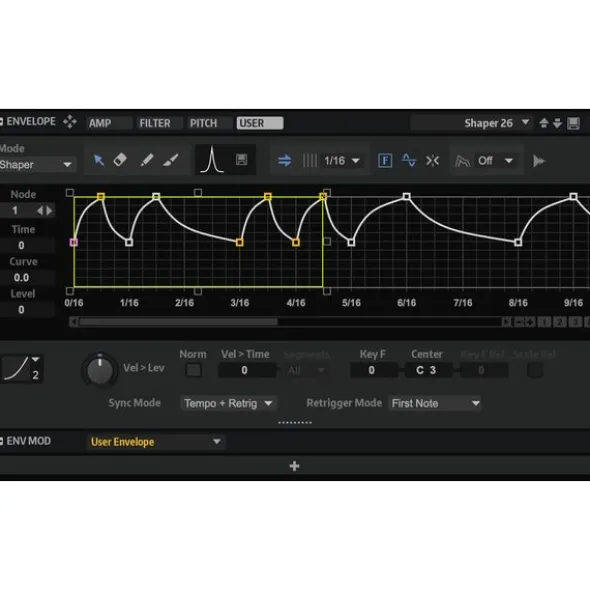Click the zoom in plus button

click(530, 322)
